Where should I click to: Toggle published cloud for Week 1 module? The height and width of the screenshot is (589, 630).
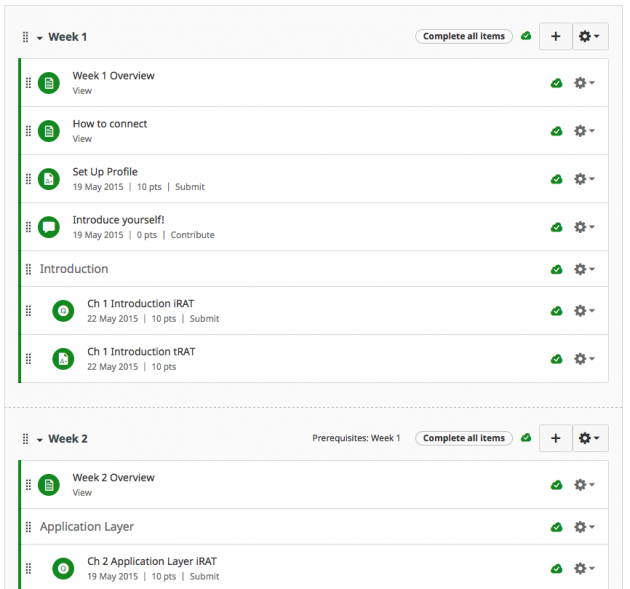click(x=526, y=36)
